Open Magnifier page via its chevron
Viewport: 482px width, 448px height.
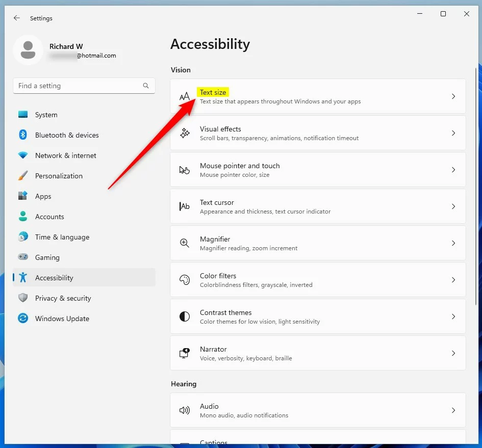click(x=453, y=243)
